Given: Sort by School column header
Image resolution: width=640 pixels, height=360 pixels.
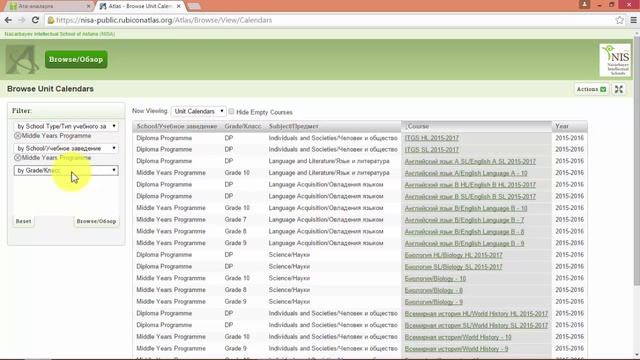Looking at the screenshot, I should point(177,126).
